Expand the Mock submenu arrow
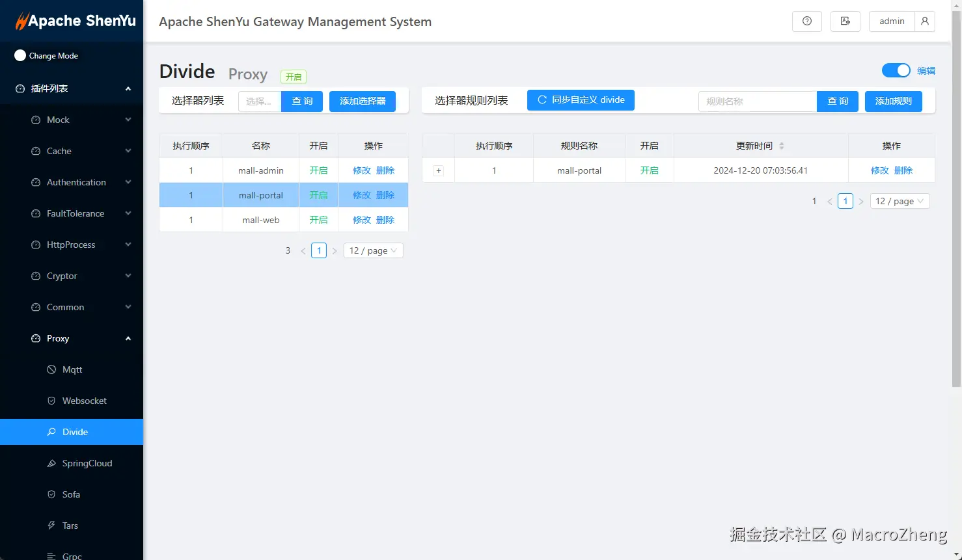Image resolution: width=962 pixels, height=560 pixels. [128, 120]
